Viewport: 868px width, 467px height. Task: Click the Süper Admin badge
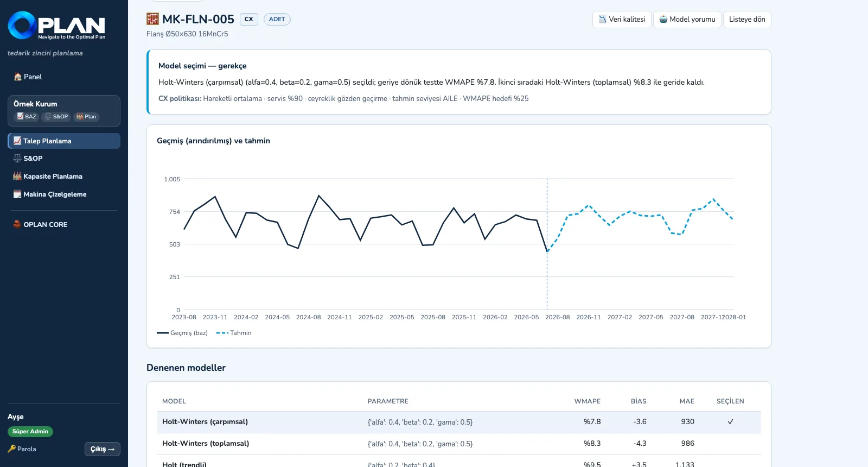point(30,432)
